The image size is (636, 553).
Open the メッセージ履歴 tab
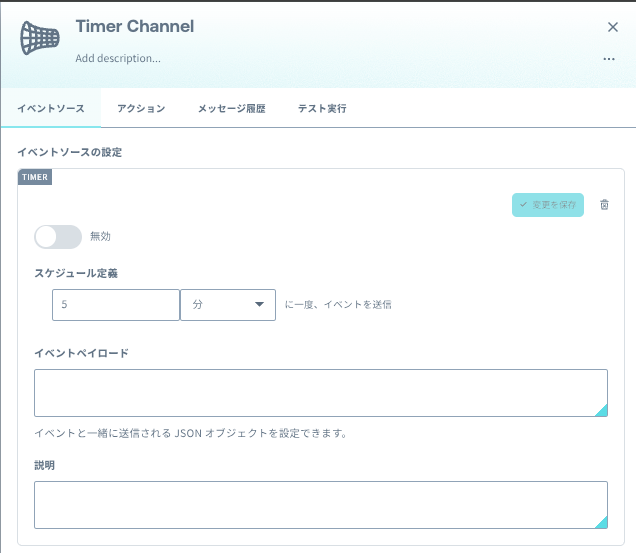[x=232, y=108]
